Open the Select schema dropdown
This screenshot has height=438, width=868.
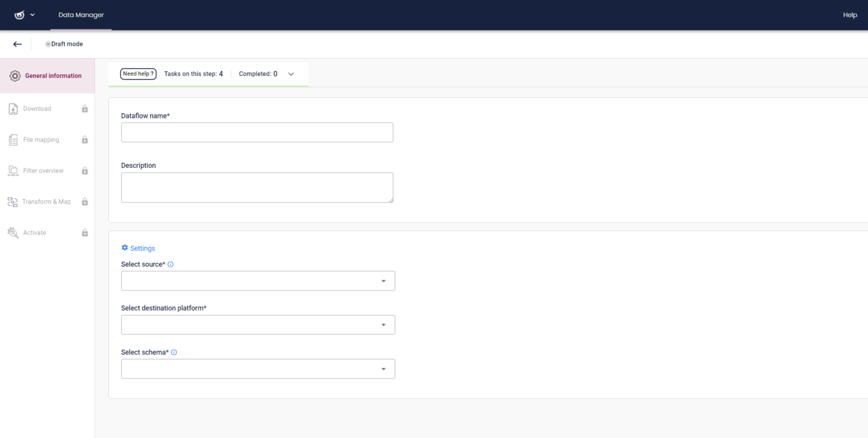tap(258, 369)
